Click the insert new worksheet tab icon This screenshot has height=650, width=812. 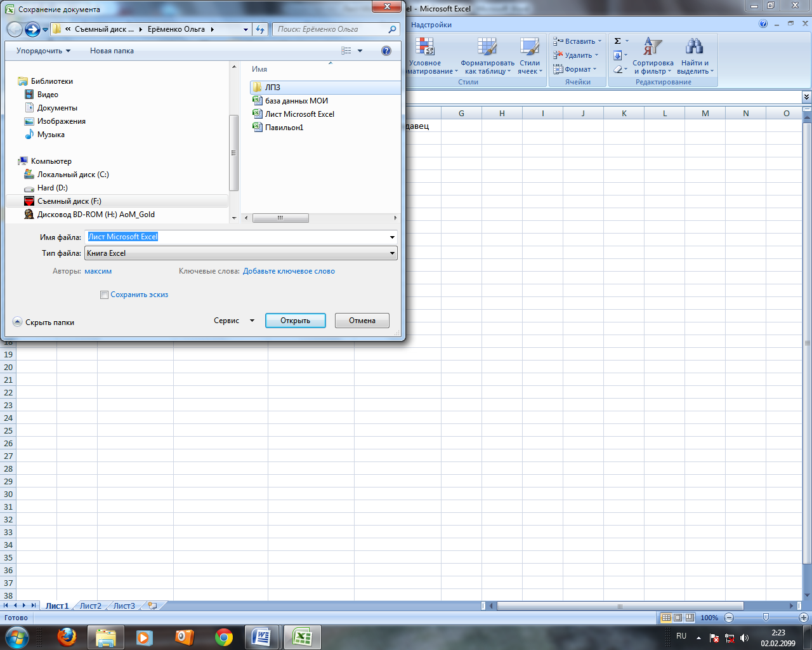152,606
